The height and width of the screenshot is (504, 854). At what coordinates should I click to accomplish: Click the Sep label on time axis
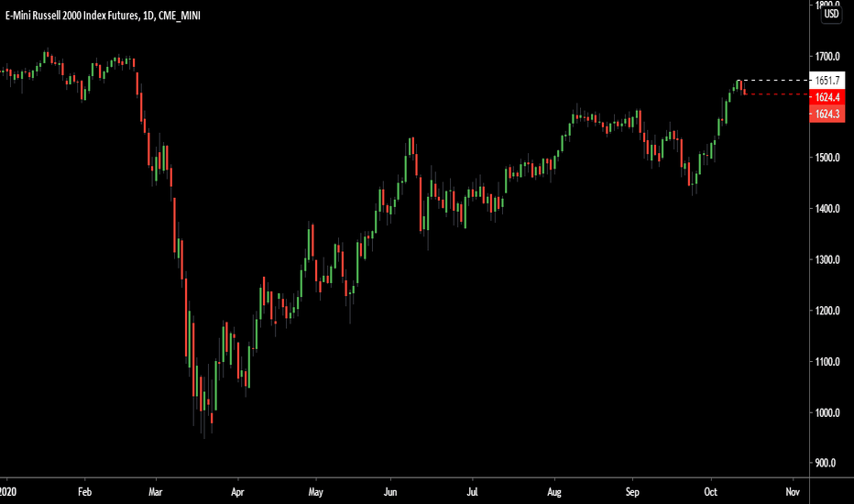click(632, 492)
